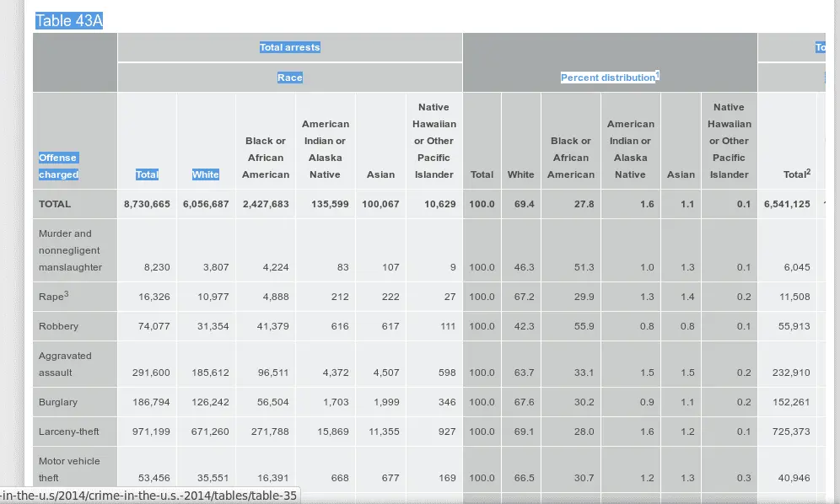Click the Burglary White count 126,242

click(x=210, y=402)
